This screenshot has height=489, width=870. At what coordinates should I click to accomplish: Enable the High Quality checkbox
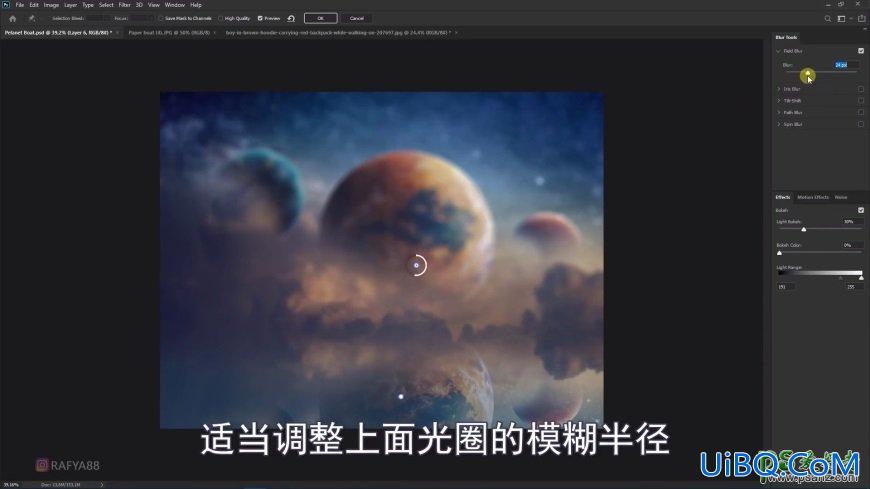220,18
